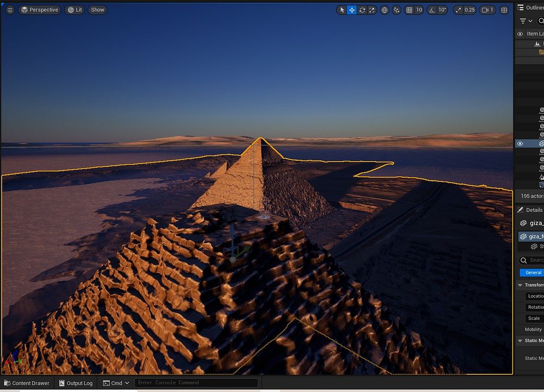Screen dimensions: 544x392
Task: Open the Perspective view mode dropdown
Action: tap(39, 10)
